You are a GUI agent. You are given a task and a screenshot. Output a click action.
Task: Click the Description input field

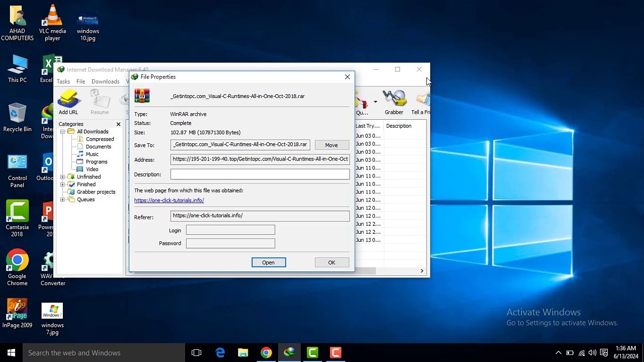260,174
